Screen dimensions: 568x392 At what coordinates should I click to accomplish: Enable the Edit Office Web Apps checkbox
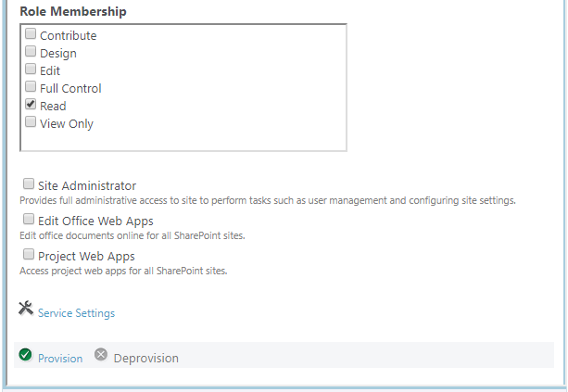pos(29,219)
